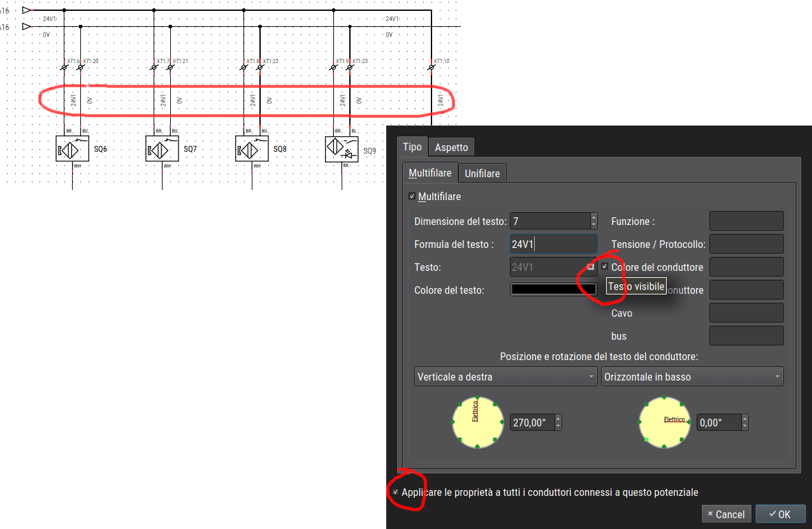Increase the Dimensione del testo value

[594, 217]
